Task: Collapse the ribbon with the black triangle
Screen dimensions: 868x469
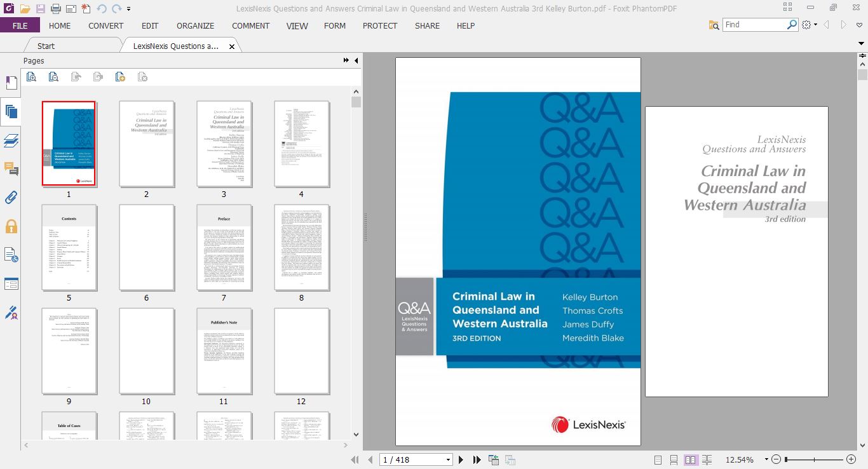Action: point(862,43)
